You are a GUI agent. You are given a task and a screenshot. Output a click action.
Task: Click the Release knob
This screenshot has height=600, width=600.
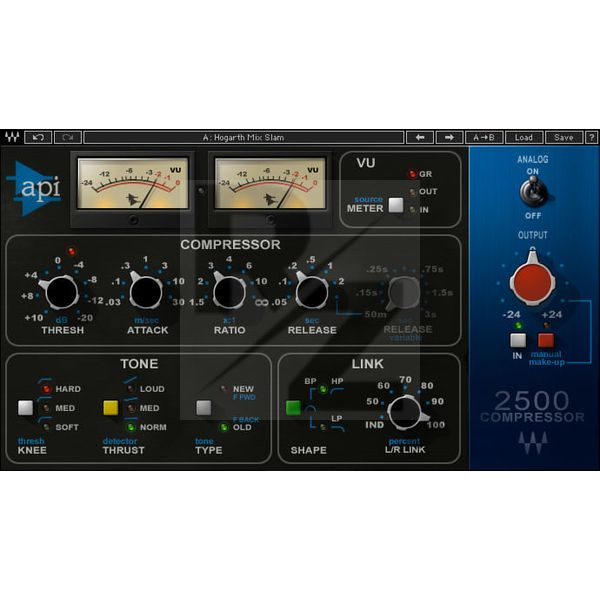tap(312, 292)
